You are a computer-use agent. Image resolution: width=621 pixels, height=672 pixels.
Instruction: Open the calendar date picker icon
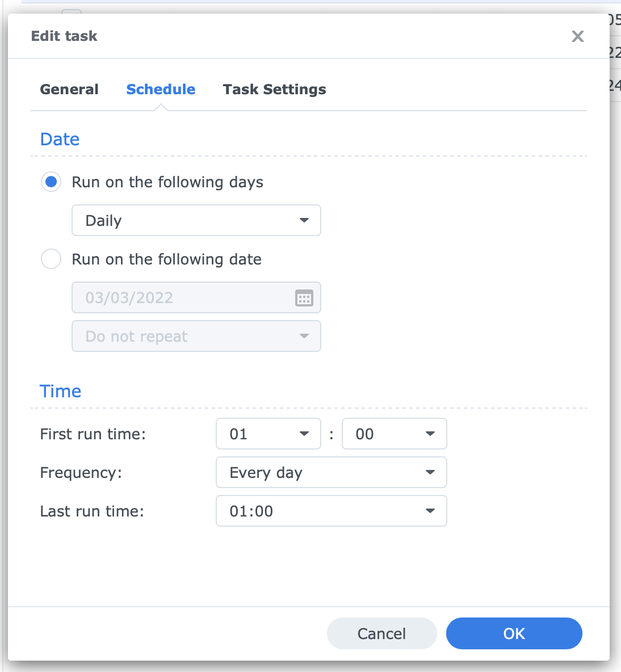tap(304, 298)
